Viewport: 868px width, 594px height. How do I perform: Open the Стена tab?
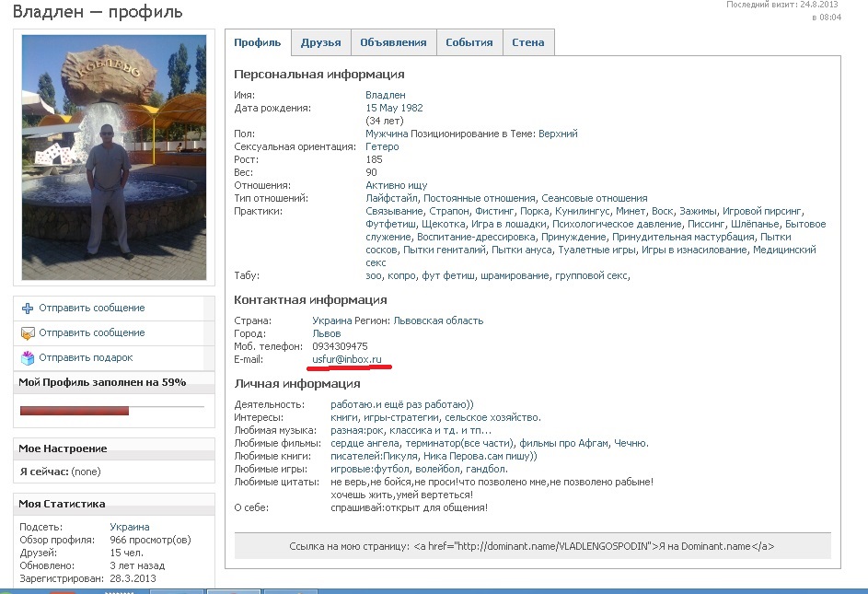pyautogui.click(x=528, y=42)
